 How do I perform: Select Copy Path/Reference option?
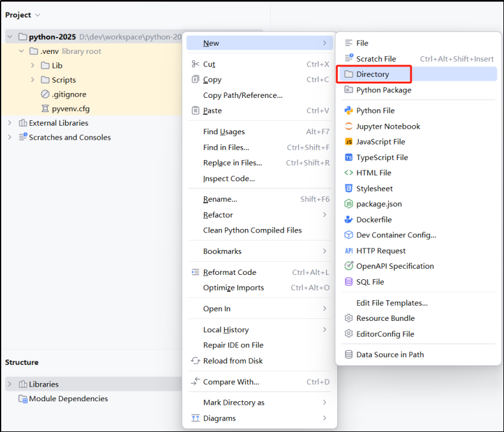260,95
